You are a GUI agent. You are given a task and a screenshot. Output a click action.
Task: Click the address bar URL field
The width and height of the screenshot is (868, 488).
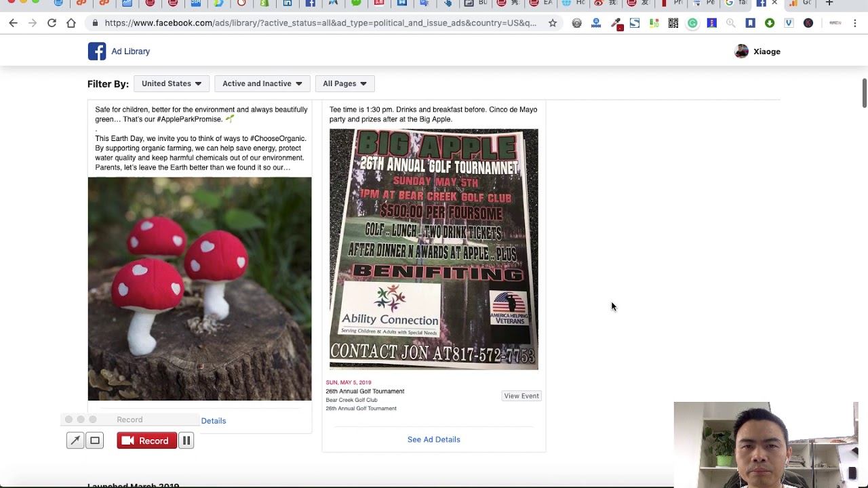(x=320, y=23)
